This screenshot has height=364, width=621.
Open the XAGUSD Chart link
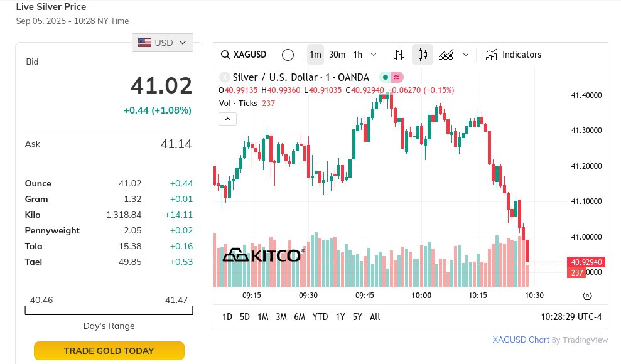pyautogui.click(x=521, y=340)
